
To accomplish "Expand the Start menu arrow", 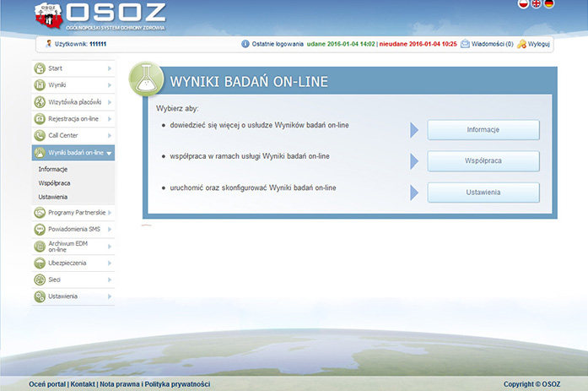I will [x=110, y=68].
